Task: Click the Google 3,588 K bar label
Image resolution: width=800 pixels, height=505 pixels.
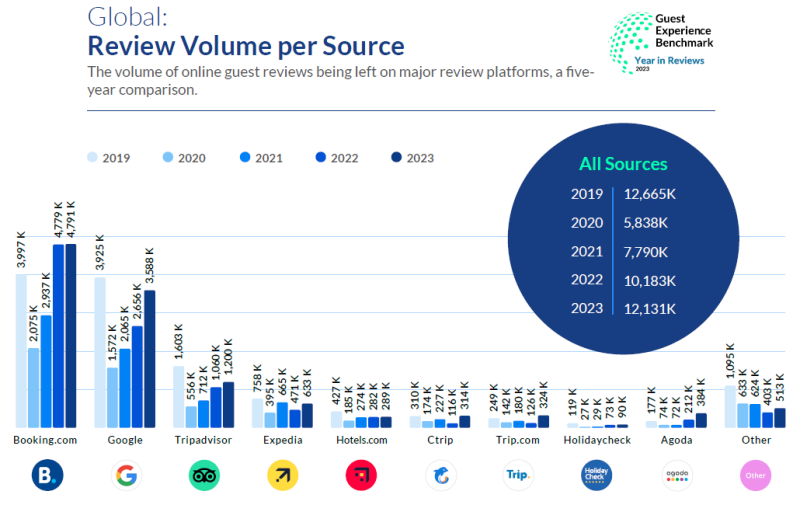Action: (149, 266)
